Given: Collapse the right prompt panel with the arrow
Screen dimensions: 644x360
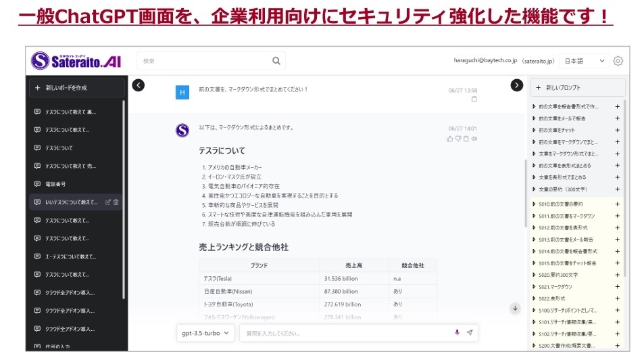Looking at the screenshot, I should click(517, 85).
